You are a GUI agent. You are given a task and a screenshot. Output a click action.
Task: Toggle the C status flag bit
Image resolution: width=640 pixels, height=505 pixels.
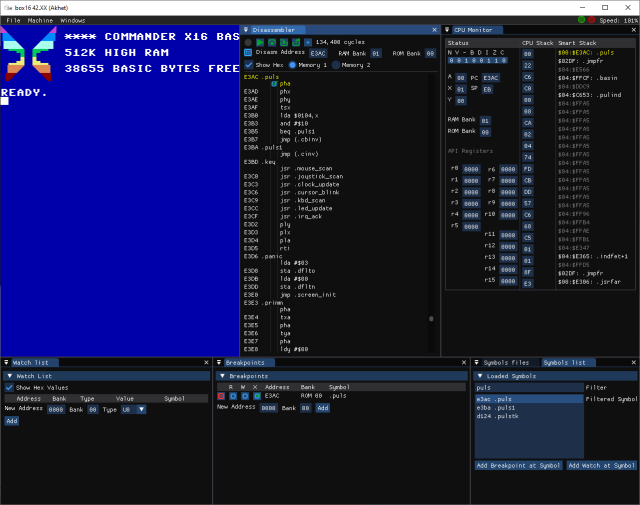tap(504, 60)
